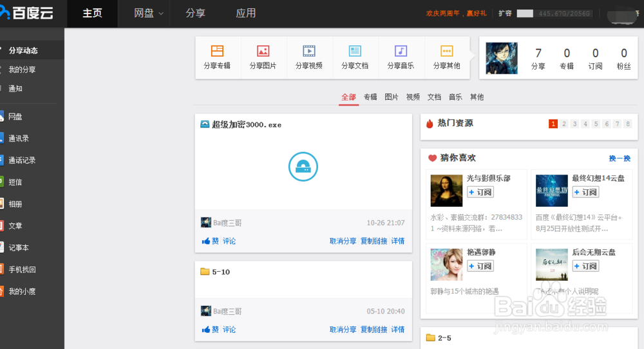Subscribe to 艳遇郭静 with 订阅 button
Viewport: 644px width, 349px height.
pos(480,266)
